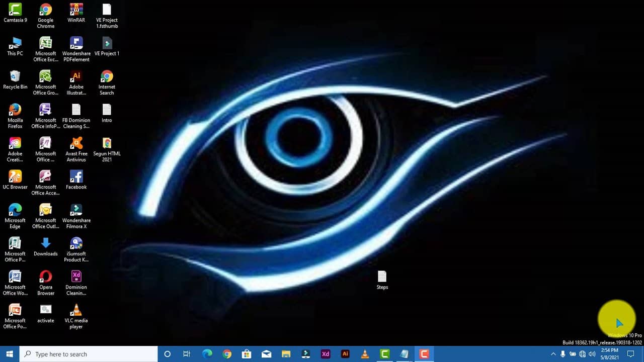Open the Action Center notifications panel

coord(630,354)
